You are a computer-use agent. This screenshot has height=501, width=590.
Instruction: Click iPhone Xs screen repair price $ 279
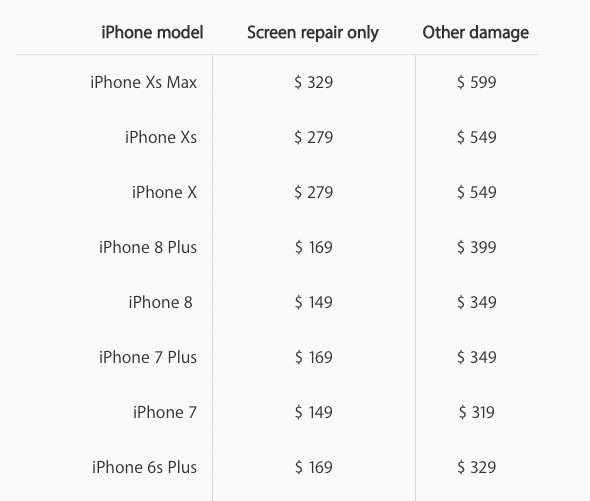[313, 137]
